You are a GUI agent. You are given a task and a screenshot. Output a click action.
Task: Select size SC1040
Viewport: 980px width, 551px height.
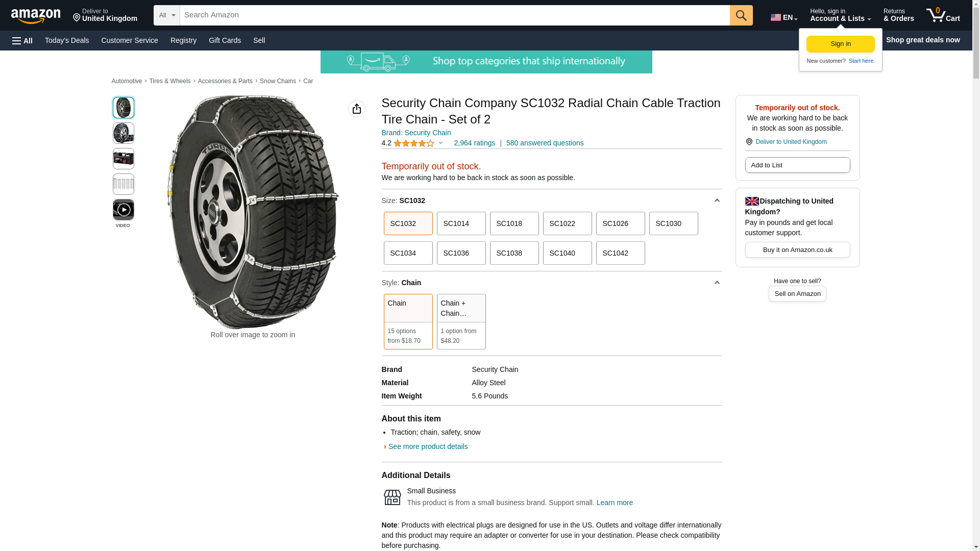click(x=567, y=253)
